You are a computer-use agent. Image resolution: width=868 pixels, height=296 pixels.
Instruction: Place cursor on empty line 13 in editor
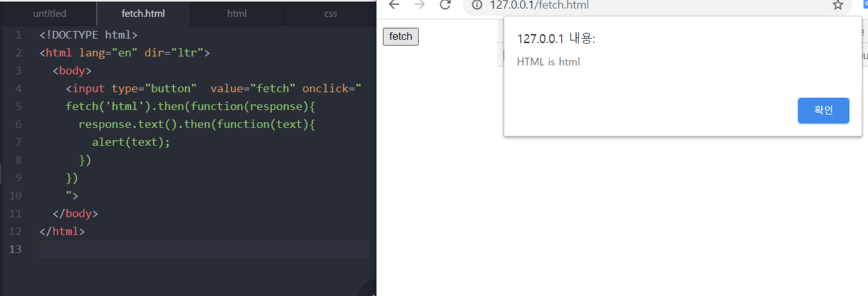(x=204, y=249)
